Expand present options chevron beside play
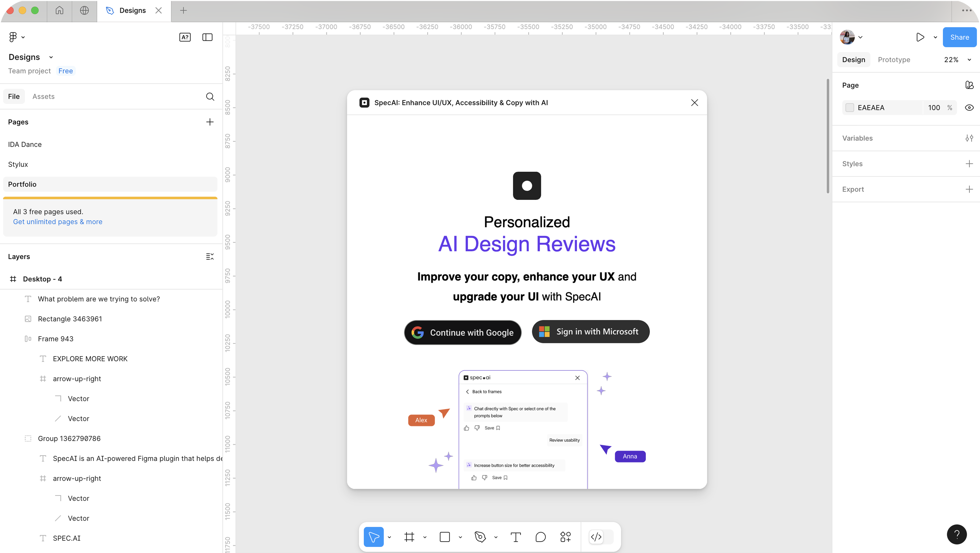The image size is (980, 553). (935, 37)
